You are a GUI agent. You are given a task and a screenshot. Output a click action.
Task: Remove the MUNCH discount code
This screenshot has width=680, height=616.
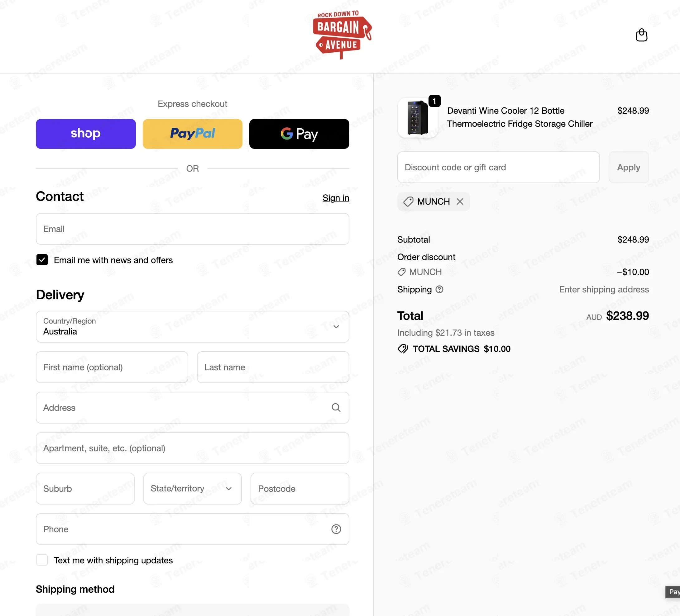(x=460, y=201)
